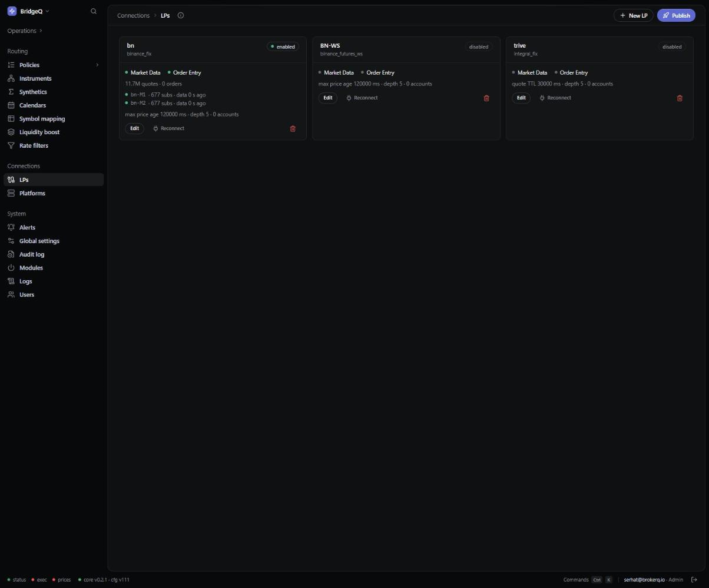Viewport: 709px width, 588px height.
Task: Click the Alerts bell icon
Action: tap(11, 227)
